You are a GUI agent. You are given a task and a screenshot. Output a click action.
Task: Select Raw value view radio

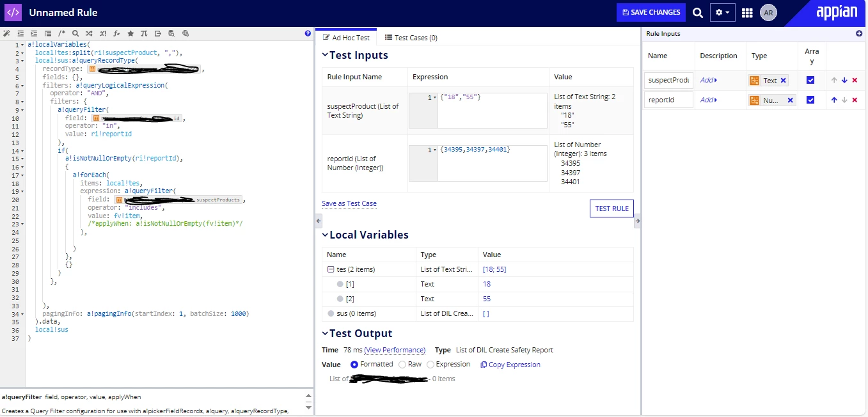point(402,365)
